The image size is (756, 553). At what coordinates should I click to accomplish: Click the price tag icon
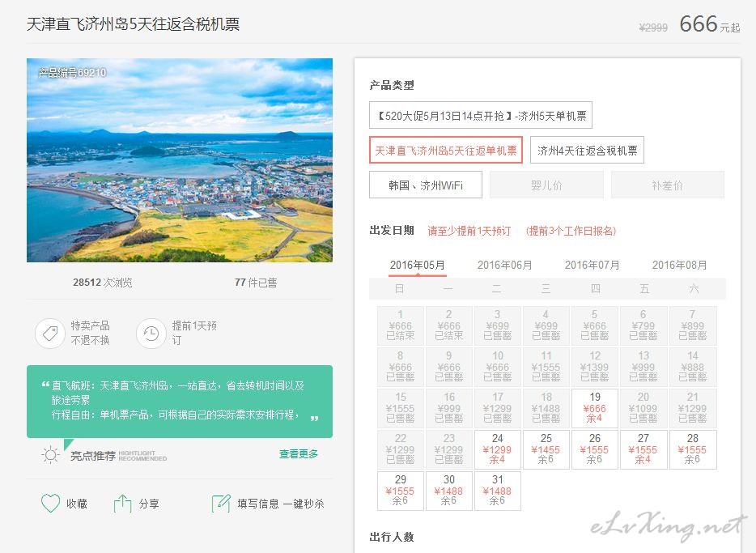pos(50,333)
